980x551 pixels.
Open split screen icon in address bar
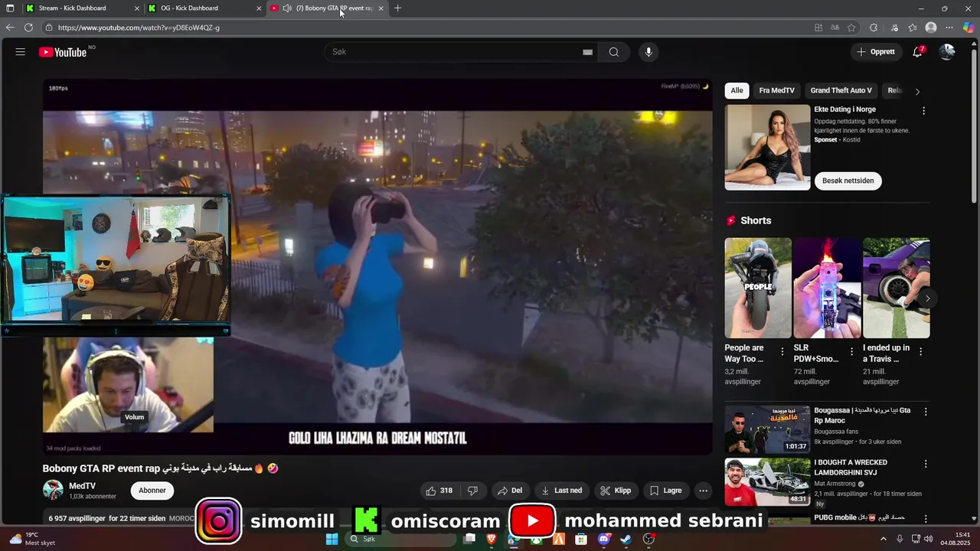(x=818, y=28)
